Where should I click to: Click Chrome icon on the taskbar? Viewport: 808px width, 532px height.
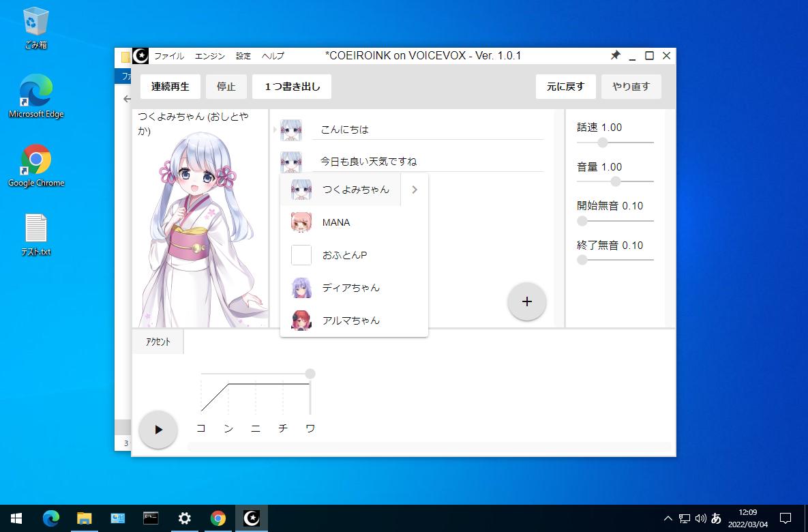[218, 518]
